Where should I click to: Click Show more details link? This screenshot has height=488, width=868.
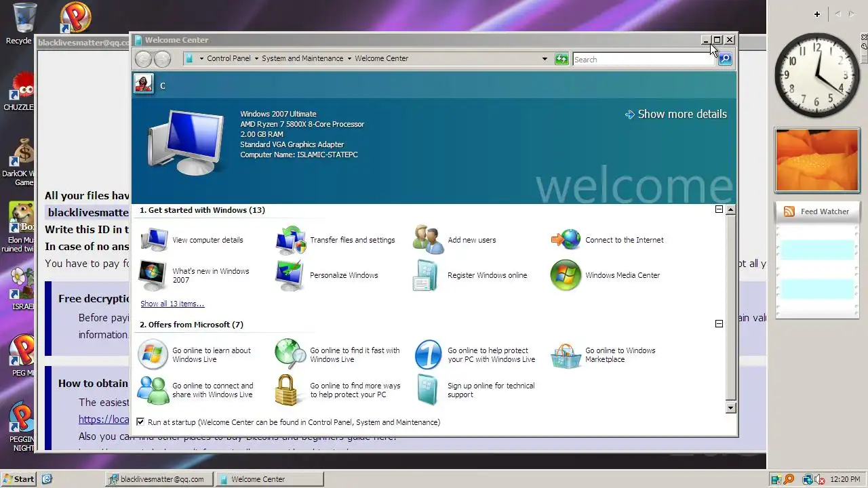tap(676, 114)
